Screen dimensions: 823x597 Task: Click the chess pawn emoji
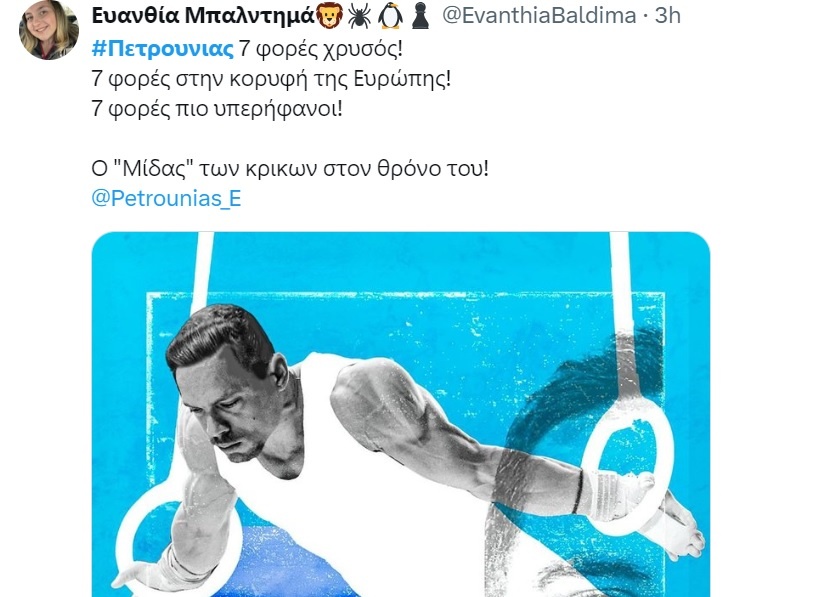tap(420, 16)
